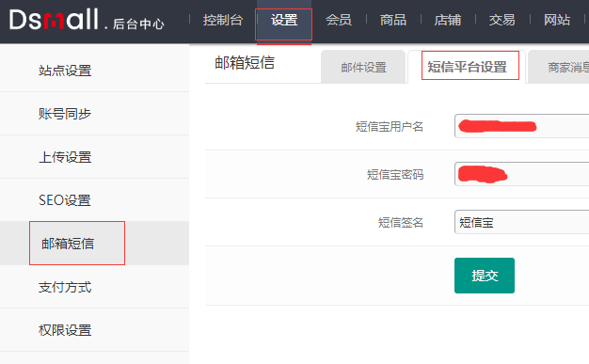This screenshot has width=589, height=364.
Task: Switch to the 邮件设置 tab
Action: [363, 67]
